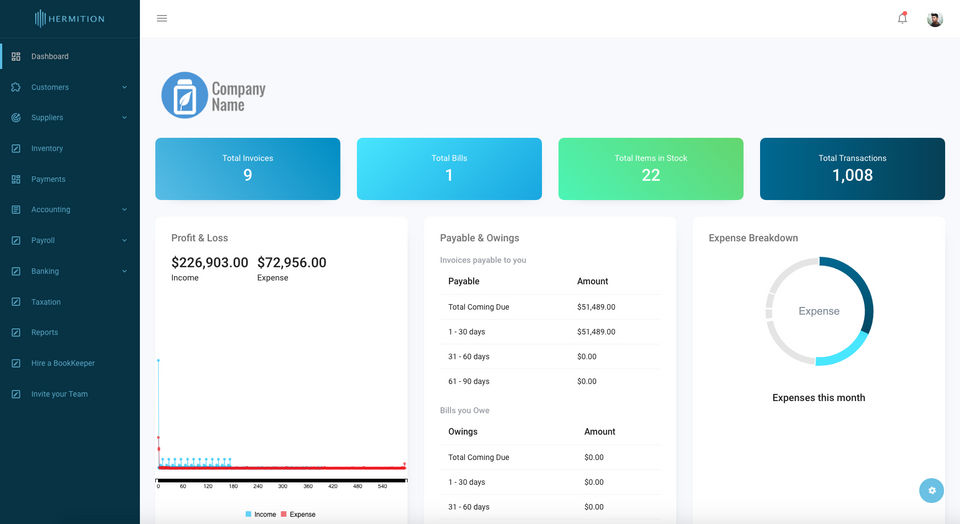Screen dimensions: 960x524
Task: Expand the Accounting submenu chevron
Action: tap(124, 209)
